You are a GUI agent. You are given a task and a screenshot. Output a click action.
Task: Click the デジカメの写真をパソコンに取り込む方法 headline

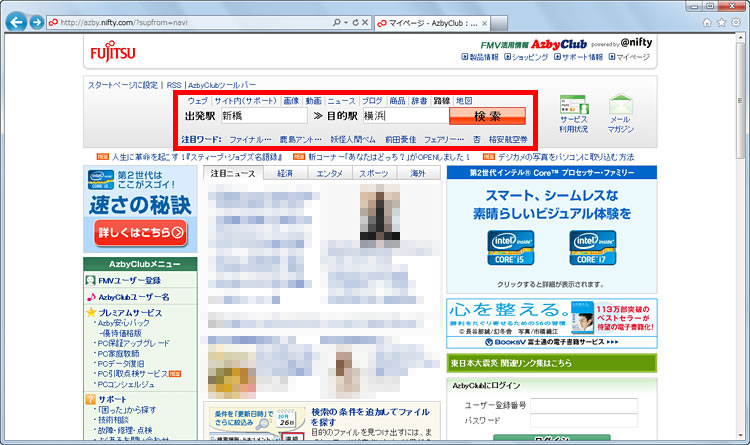566,157
